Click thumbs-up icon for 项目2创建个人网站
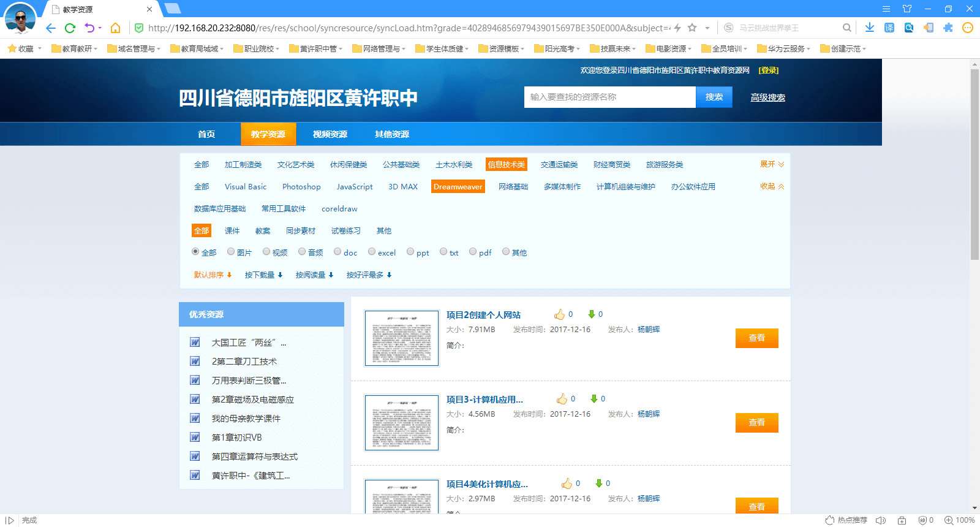Viewport: 980px width, 527px height. tap(559, 314)
